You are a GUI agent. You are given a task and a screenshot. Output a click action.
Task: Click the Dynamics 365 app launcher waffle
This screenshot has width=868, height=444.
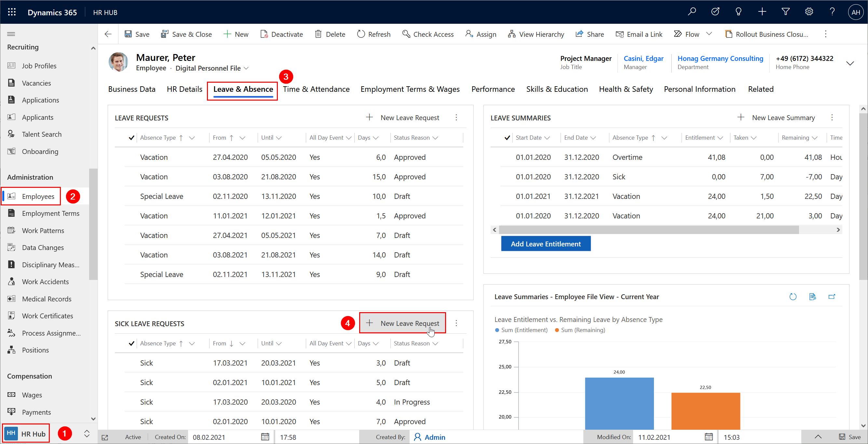coord(12,12)
